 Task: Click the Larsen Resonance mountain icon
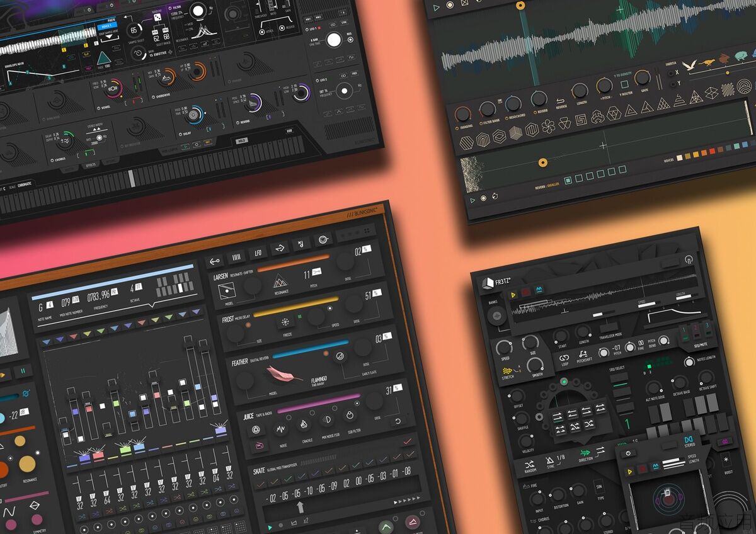280,281
